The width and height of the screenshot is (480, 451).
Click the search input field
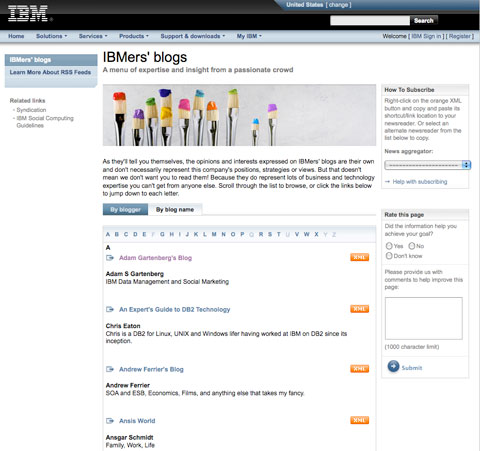tap(370, 20)
